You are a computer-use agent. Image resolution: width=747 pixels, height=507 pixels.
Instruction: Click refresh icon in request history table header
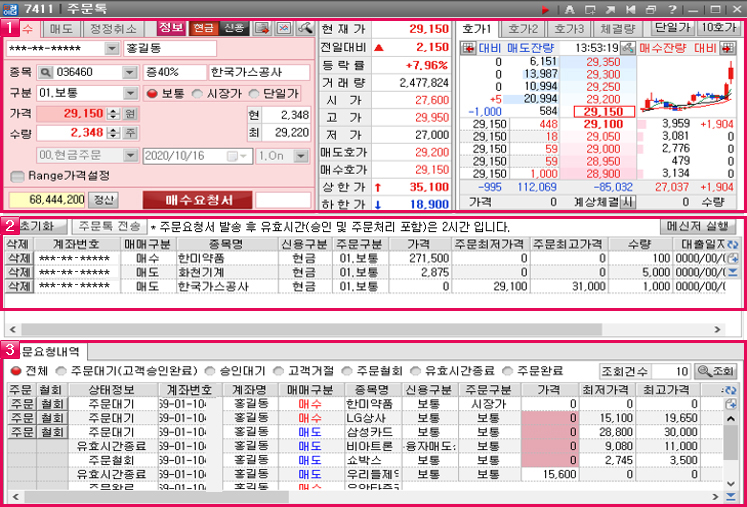(x=730, y=390)
